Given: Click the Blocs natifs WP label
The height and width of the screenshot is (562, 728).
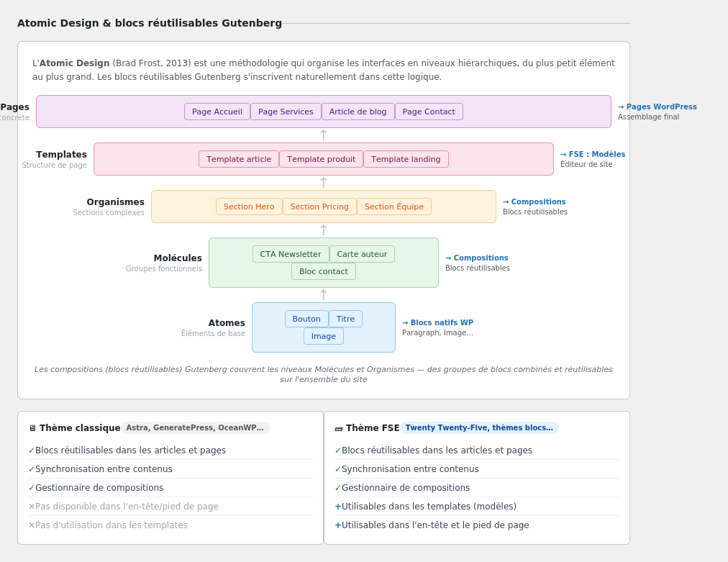Looking at the screenshot, I should (x=437, y=322).
